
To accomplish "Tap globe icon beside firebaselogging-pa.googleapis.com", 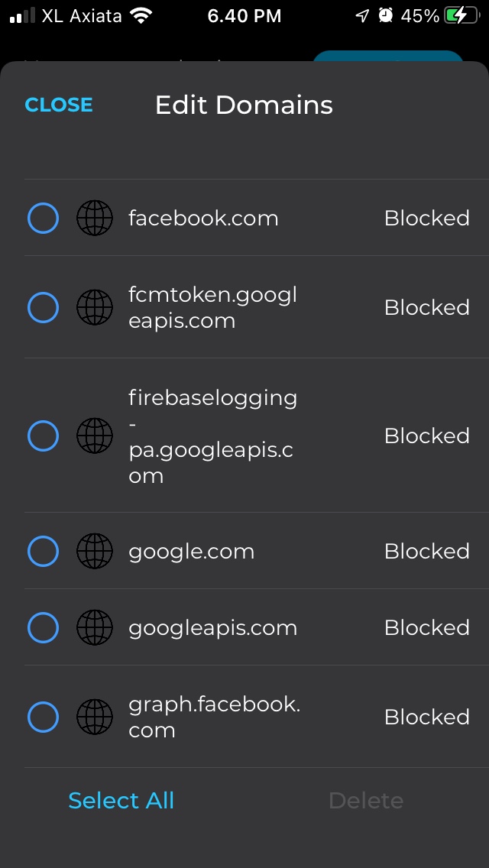I will [95, 436].
